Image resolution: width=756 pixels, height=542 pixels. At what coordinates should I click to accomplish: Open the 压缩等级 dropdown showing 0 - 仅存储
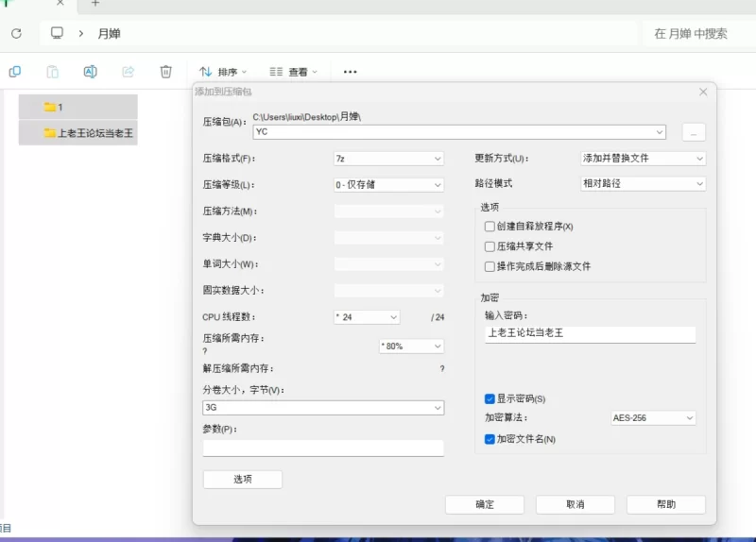[388, 185]
